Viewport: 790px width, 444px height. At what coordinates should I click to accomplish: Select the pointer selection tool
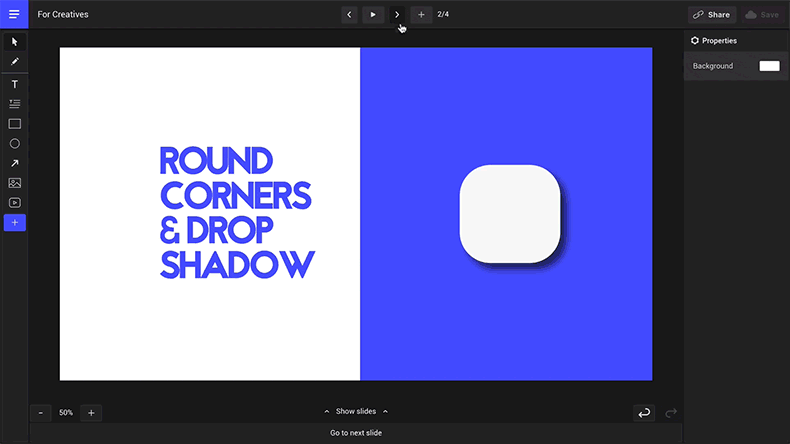click(x=14, y=42)
